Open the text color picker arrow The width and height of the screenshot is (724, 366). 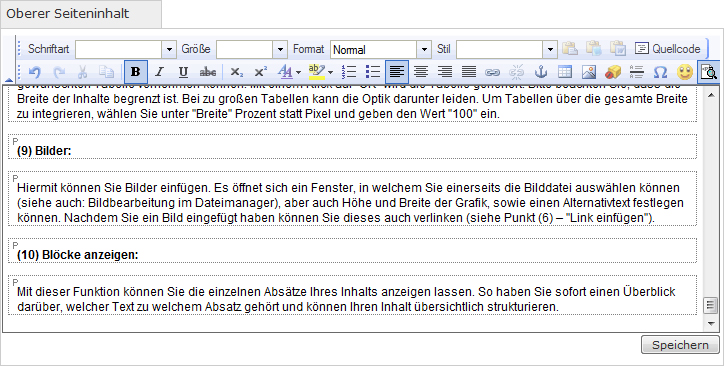point(298,72)
